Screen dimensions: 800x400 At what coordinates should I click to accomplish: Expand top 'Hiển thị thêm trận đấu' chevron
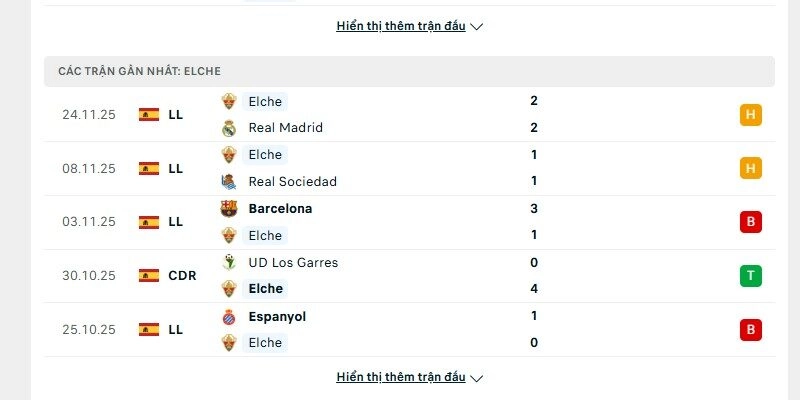point(477,27)
